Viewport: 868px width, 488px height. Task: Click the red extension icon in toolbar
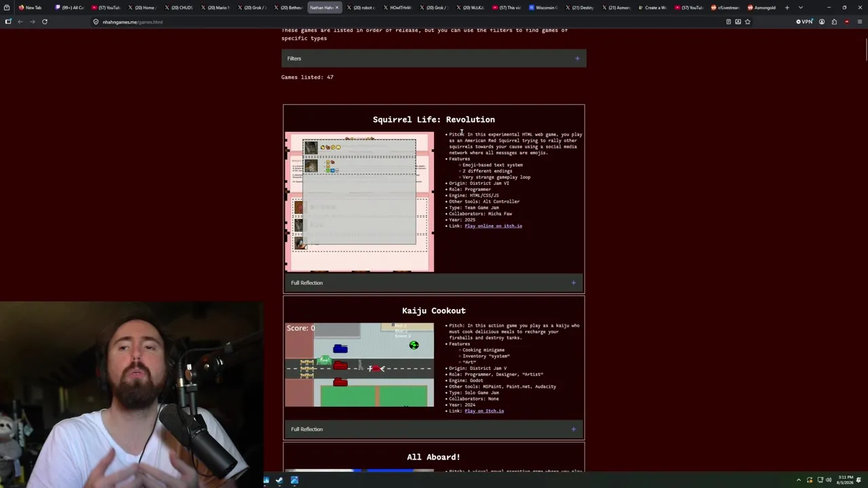click(x=846, y=22)
